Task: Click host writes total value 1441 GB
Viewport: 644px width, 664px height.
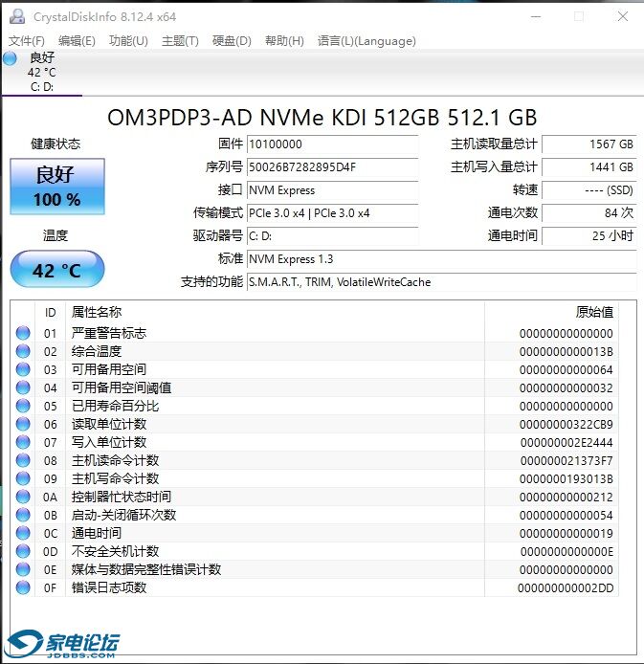Action: (588, 167)
